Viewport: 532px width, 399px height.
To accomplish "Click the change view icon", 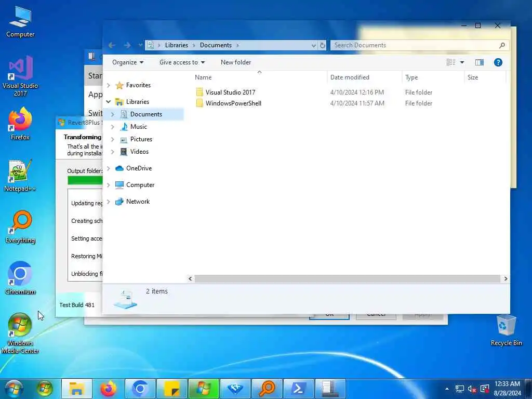I will coord(451,62).
